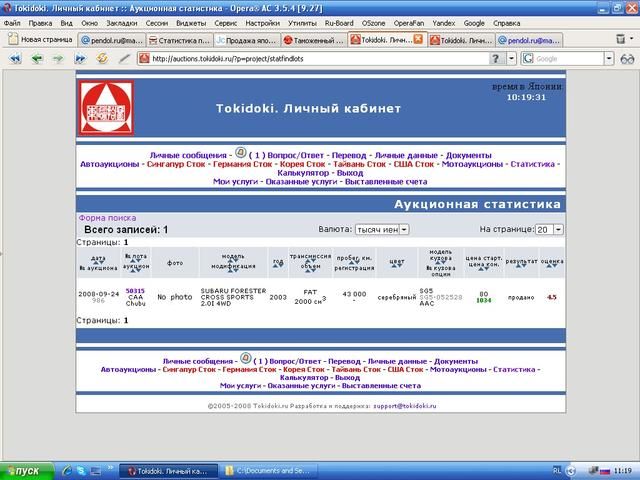Viewport: 640px width, 480px height.
Task: Open the Вид menu
Action: point(67,23)
